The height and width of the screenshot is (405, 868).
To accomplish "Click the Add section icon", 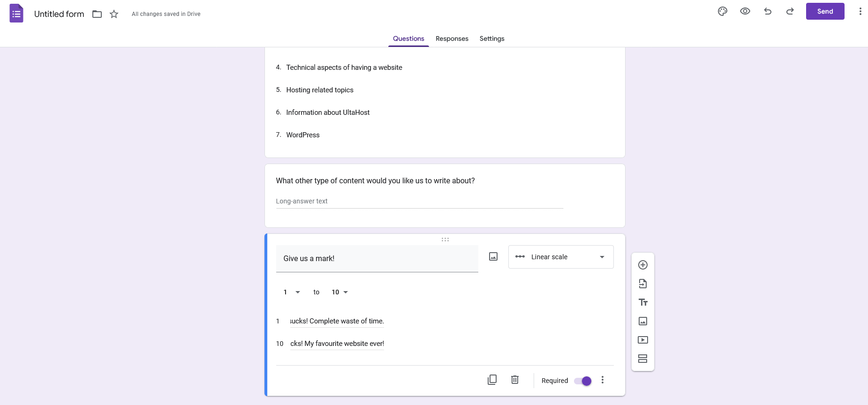I will tap(643, 359).
